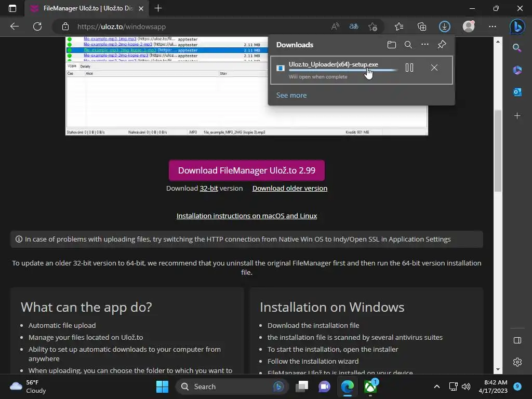Click See more in Downloads panel
This screenshot has width=532, height=399.
click(x=291, y=96)
